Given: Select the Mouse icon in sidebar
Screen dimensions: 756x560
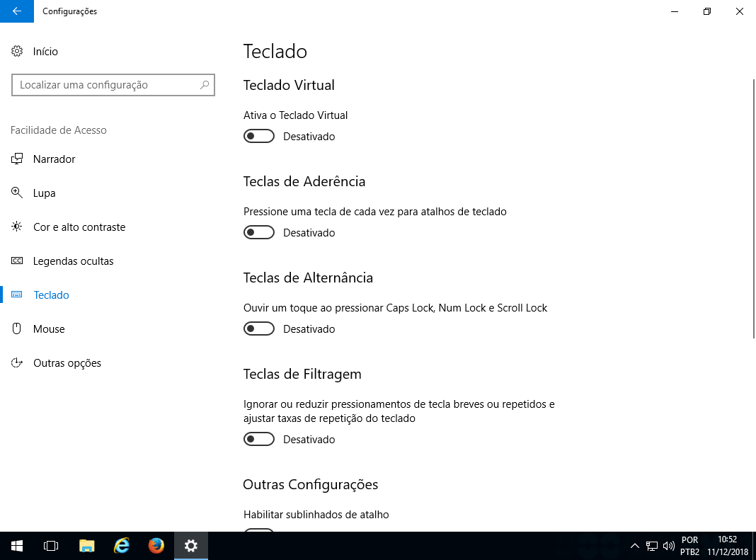Looking at the screenshot, I should [x=17, y=329].
